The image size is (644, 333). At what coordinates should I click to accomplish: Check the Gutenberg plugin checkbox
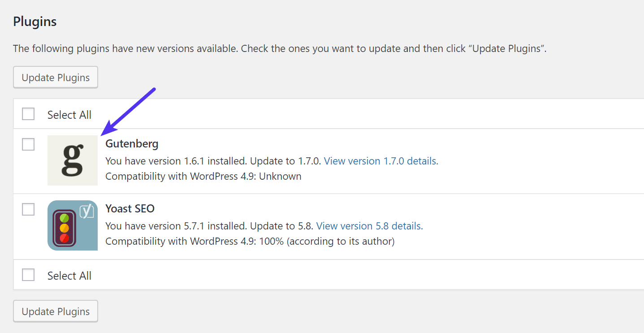[28, 144]
